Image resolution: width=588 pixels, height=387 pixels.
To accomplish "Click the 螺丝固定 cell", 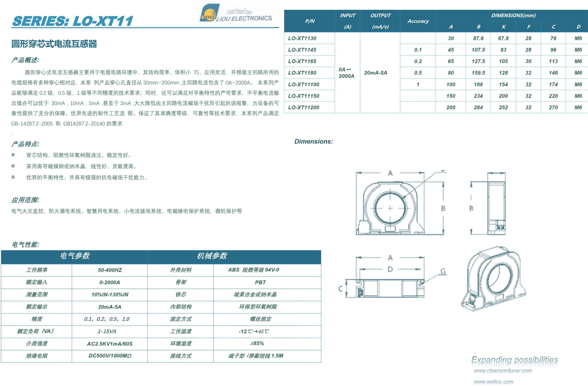I will click(267, 319).
